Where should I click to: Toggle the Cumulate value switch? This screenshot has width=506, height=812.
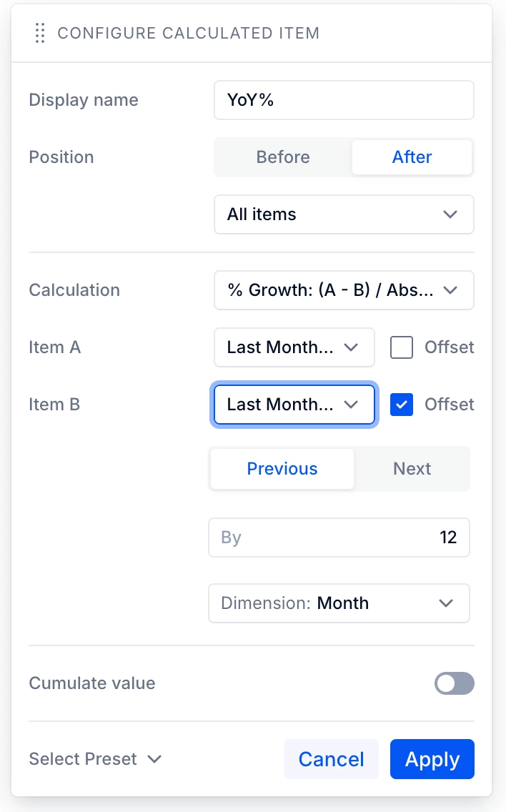(455, 683)
